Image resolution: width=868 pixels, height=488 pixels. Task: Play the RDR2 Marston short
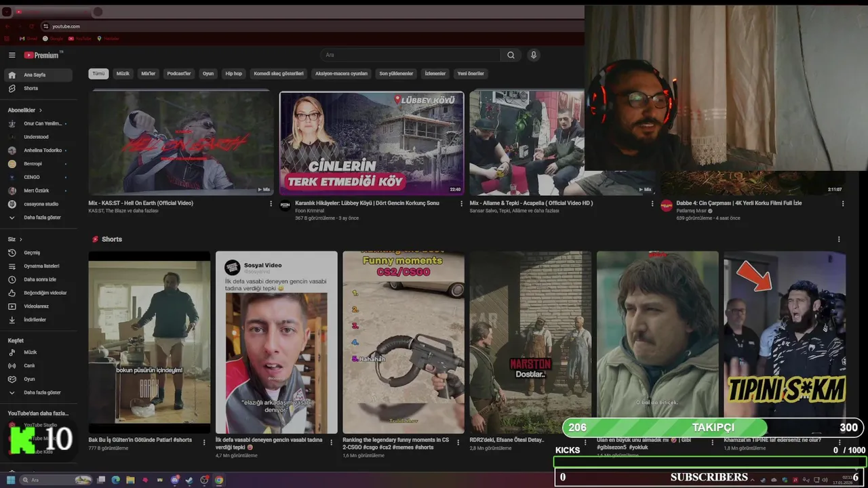point(530,342)
